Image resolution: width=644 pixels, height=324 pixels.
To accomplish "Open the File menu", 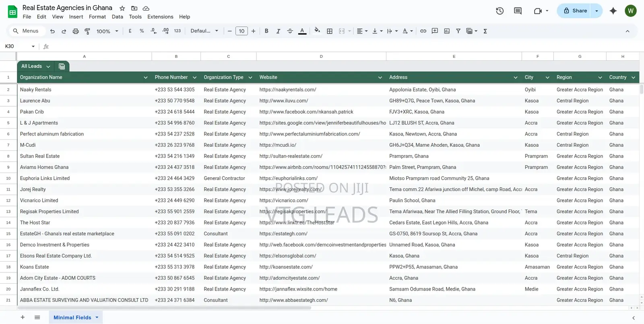I will pyautogui.click(x=27, y=17).
